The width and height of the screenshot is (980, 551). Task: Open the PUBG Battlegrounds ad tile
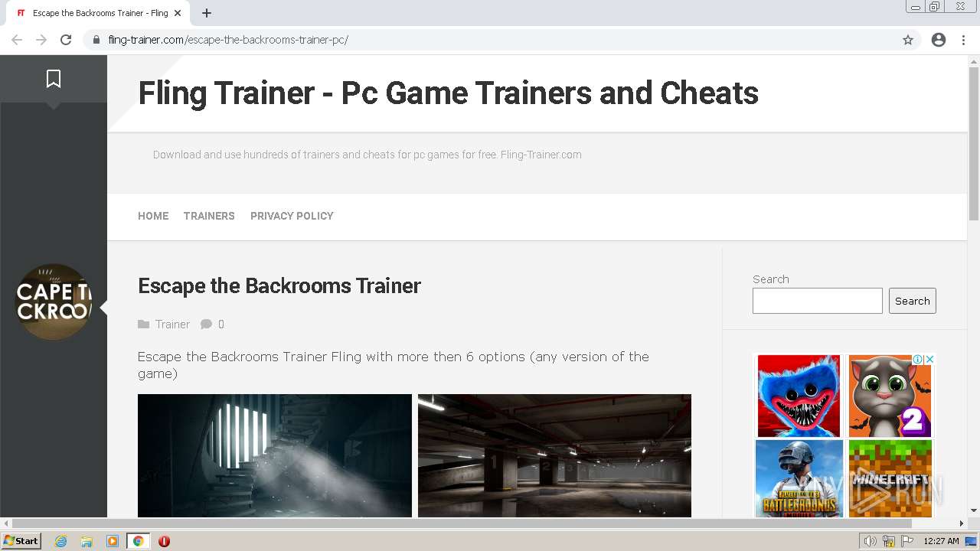pos(799,478)
